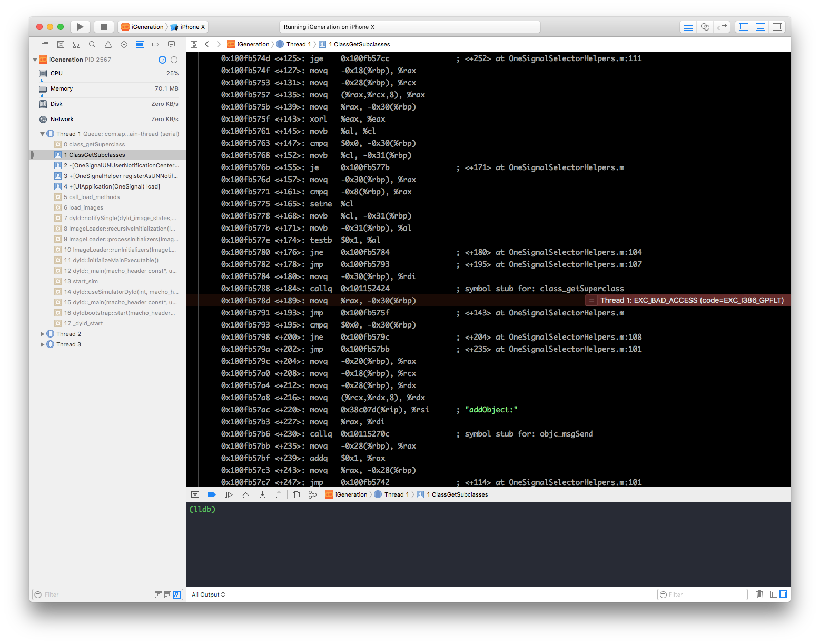Select the 13 start_sim stack frame
820x644 pixels.
tap(108, 281)
